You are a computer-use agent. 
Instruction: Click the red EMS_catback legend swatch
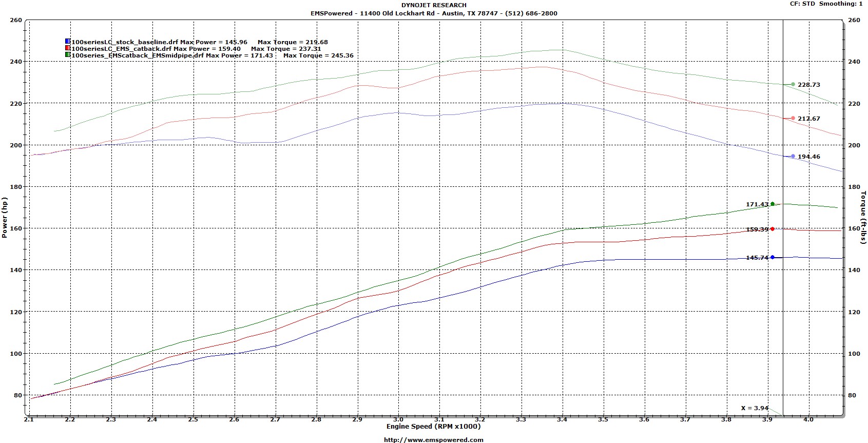[x=68, y=48]
